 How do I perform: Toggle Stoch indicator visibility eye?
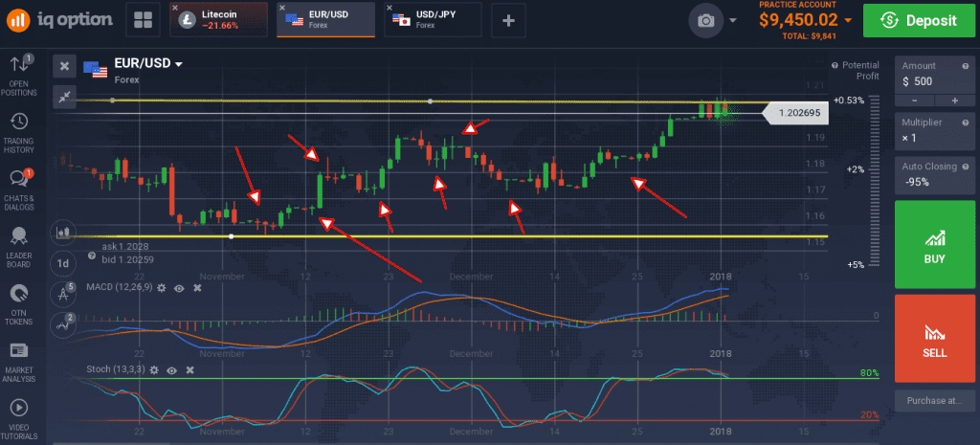tap(172, 370)
